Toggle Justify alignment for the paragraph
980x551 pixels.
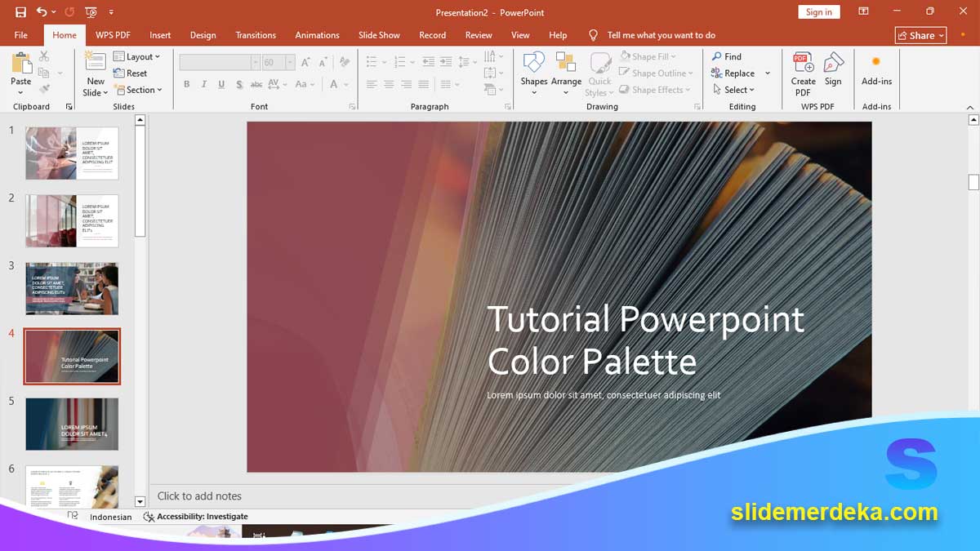423,84
